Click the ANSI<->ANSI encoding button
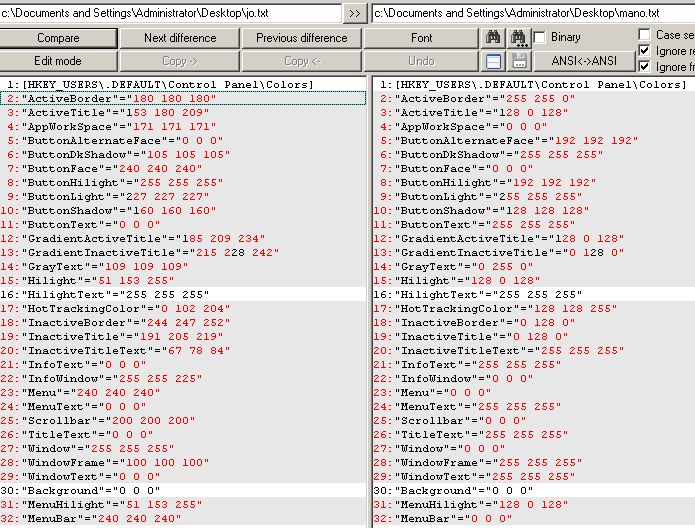 583,61
